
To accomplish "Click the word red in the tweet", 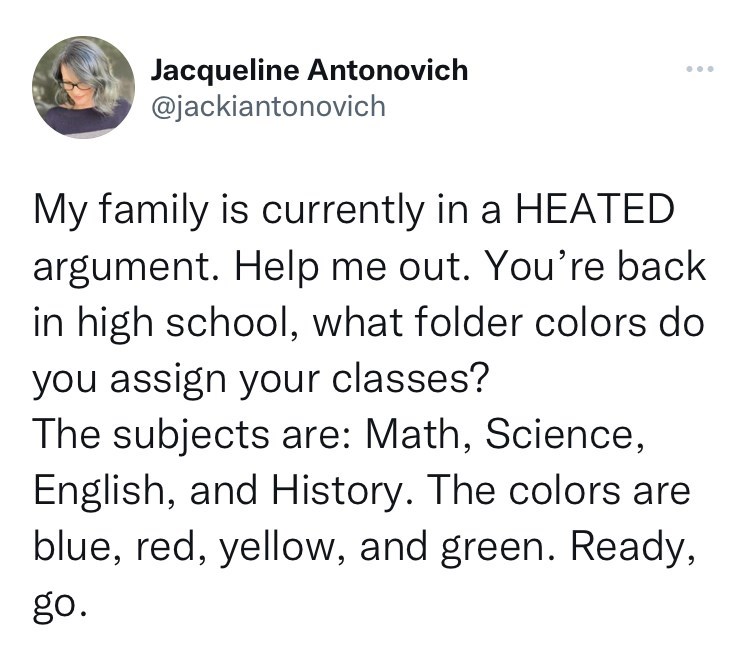I will pos(164,547).
